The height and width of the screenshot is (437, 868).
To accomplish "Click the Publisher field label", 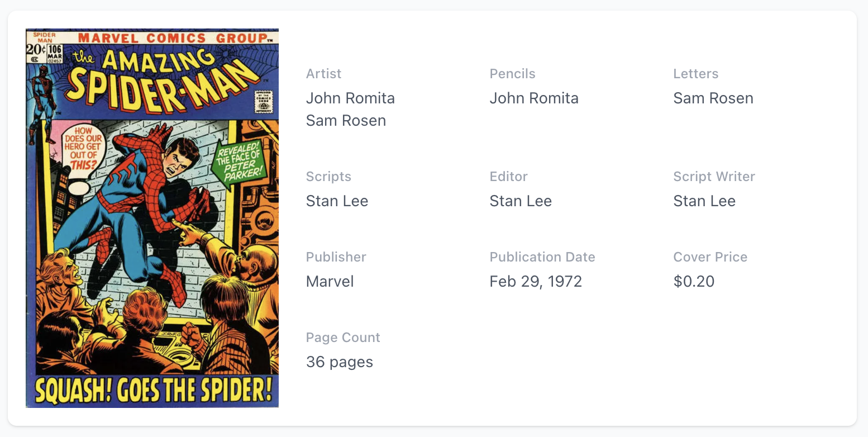I will tap(336, 257).
